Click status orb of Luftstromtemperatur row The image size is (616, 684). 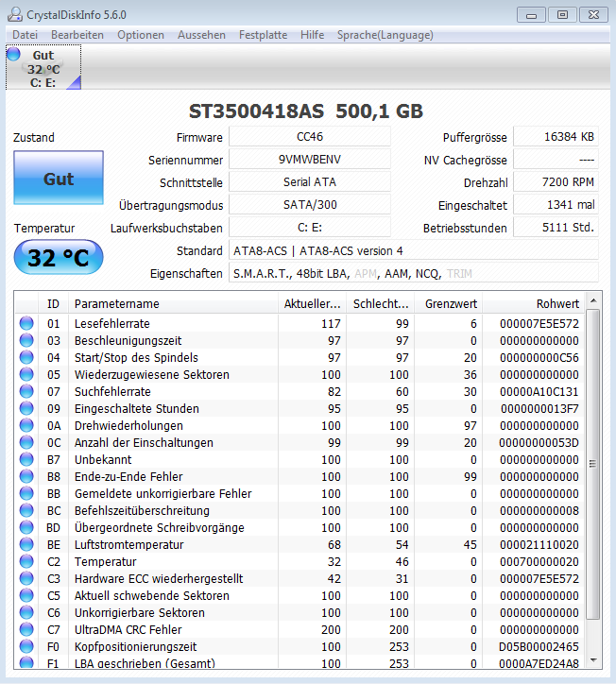tap(26, 544)
